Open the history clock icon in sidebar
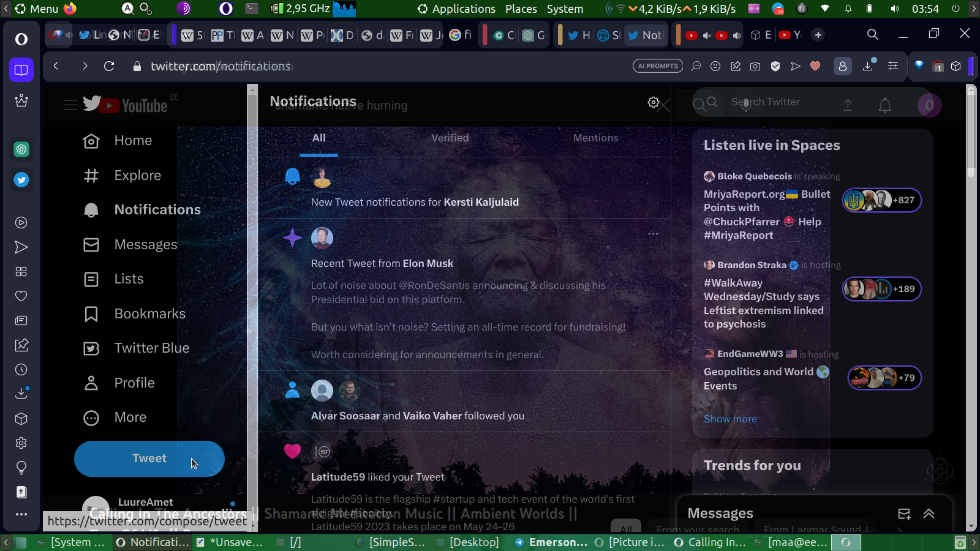Image resolution: width=980 pixels, height=551 pixels. pyautogui.click(x=21, y=370)
